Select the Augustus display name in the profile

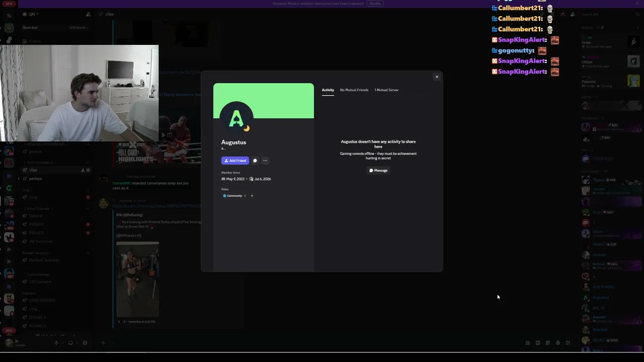pos(233,142)
